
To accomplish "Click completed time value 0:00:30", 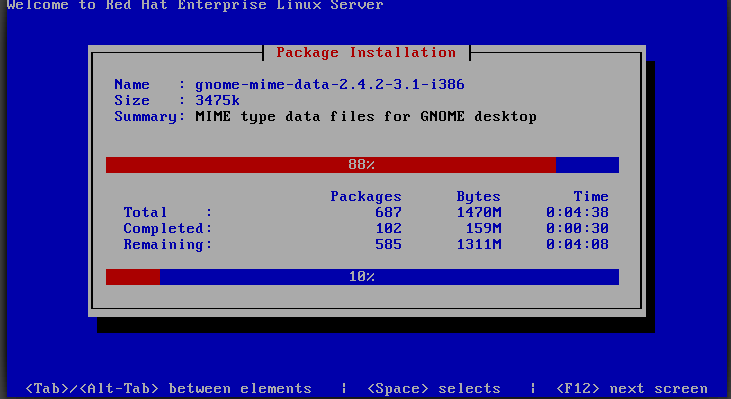I will (577, 228).
